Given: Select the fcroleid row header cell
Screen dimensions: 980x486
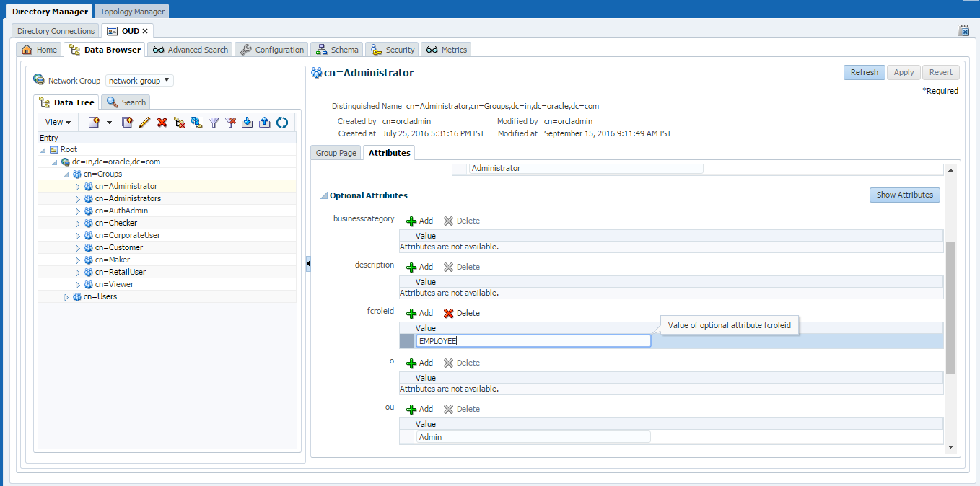Looking at the screenshot, I should pos(407,341).
